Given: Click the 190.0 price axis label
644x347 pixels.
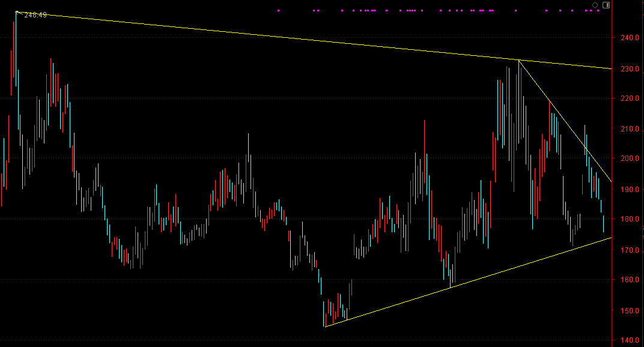Looking at the screenshot, I should (x=630, y=190).
